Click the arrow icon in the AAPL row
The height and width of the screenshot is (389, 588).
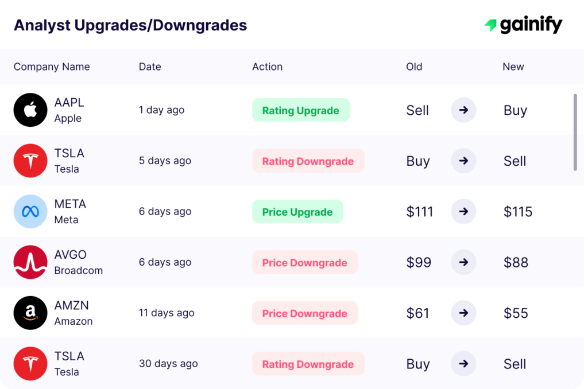point(463,110)
